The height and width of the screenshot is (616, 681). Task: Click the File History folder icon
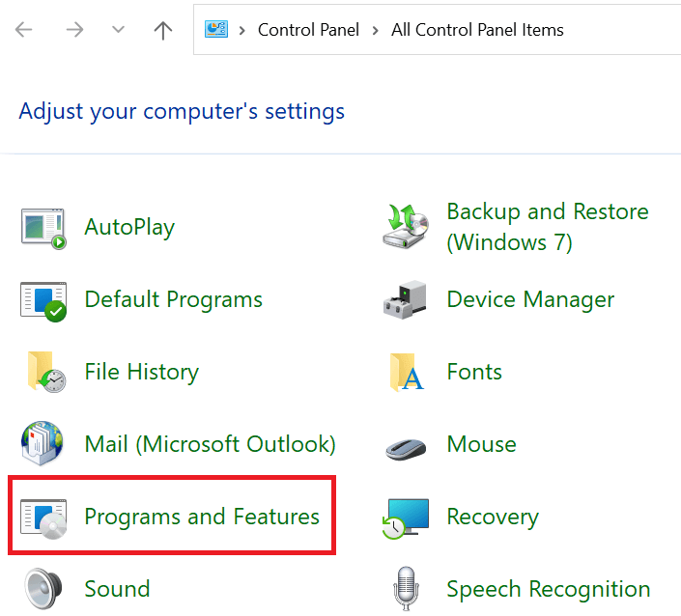point(43,373)
